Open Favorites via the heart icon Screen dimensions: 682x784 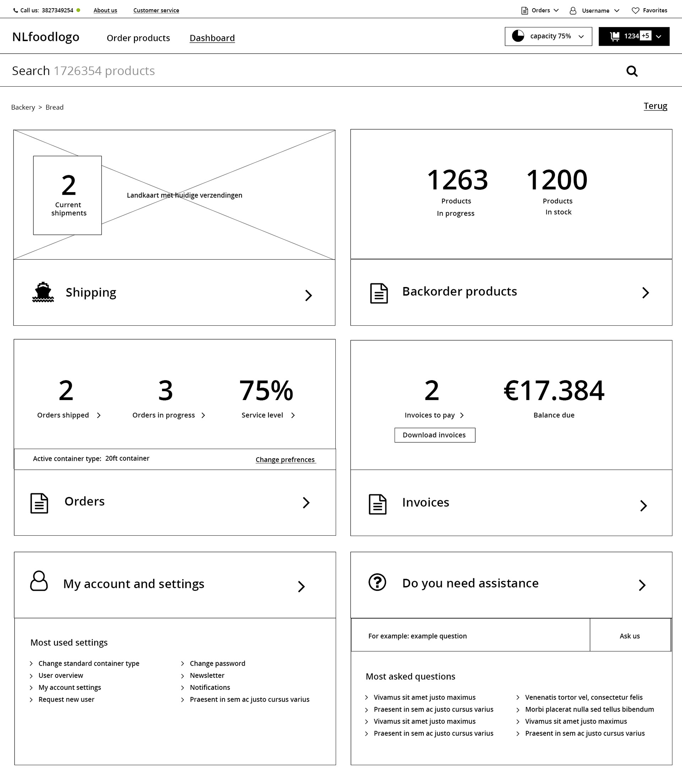click(x=635, y=11)
